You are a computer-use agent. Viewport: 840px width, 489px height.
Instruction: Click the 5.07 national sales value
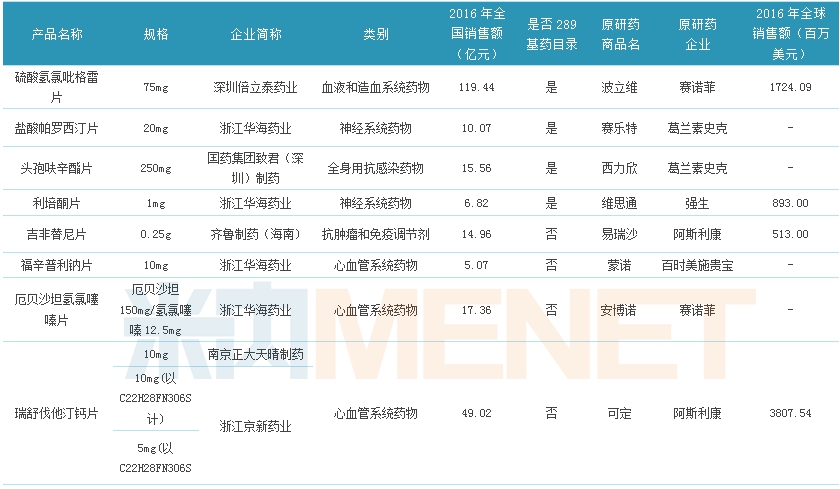pyautogui.click(x=477, y=265)
